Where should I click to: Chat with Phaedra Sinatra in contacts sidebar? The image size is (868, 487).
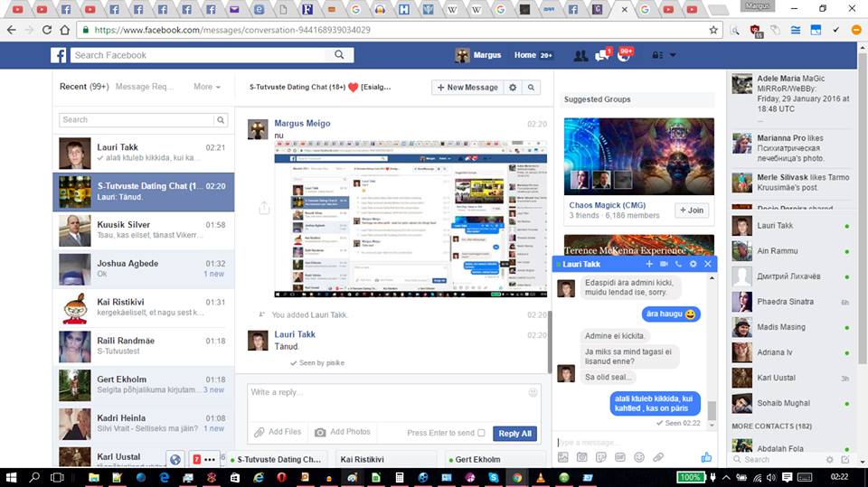(x=791, y=302)
